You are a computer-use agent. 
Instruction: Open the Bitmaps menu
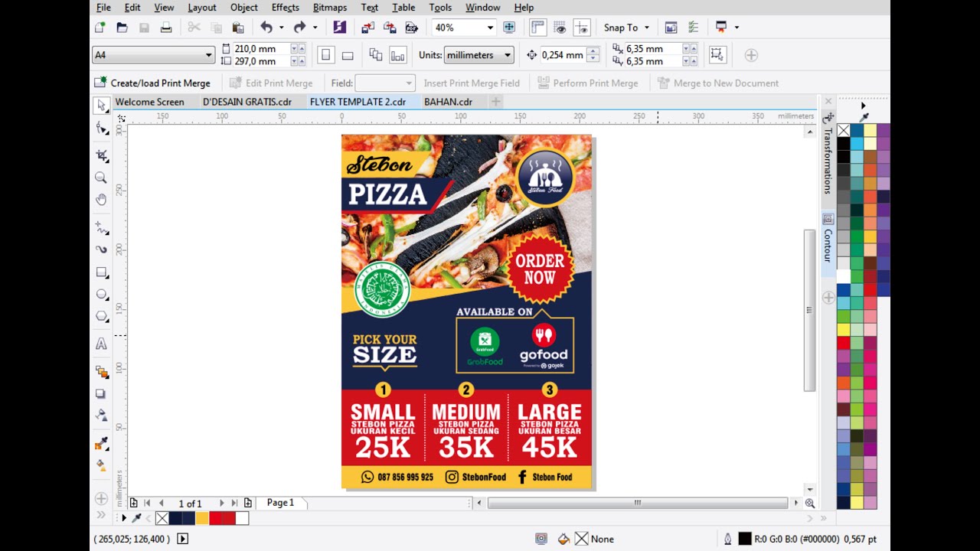pos(330,8)
